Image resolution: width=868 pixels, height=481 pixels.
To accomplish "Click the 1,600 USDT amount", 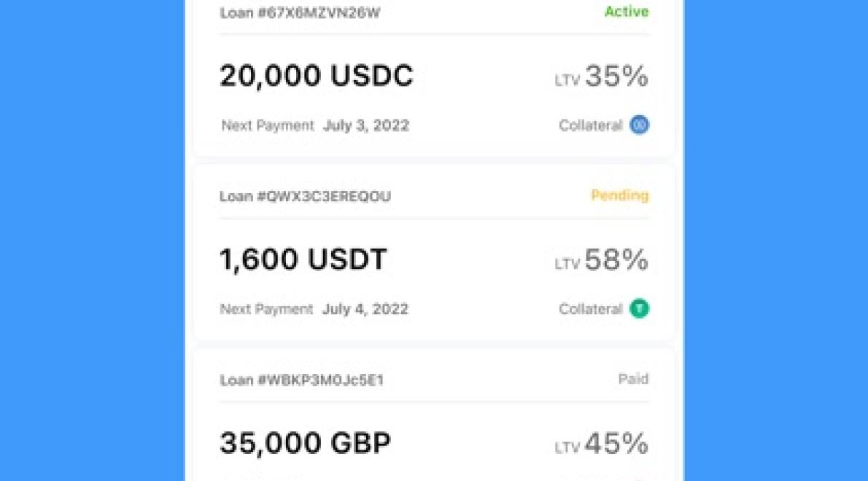I will [304, 259].
